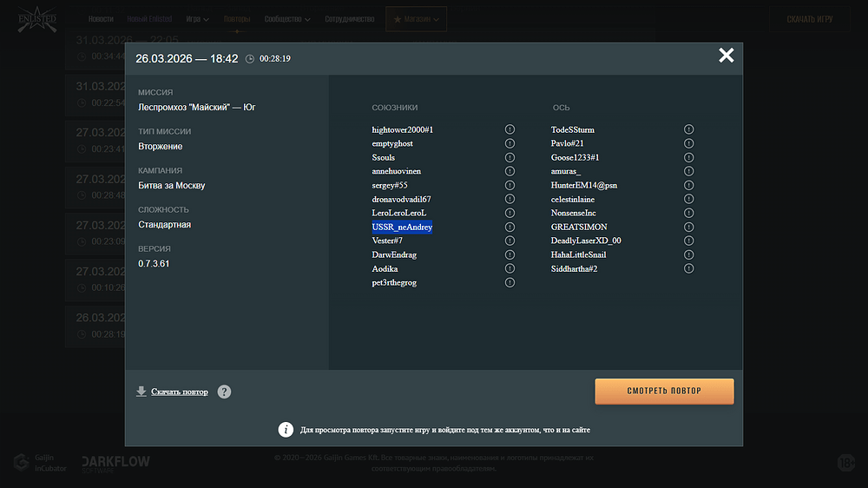Select player name HunterEM14@psn
The image size is (868, 488).
click(584, 185)
